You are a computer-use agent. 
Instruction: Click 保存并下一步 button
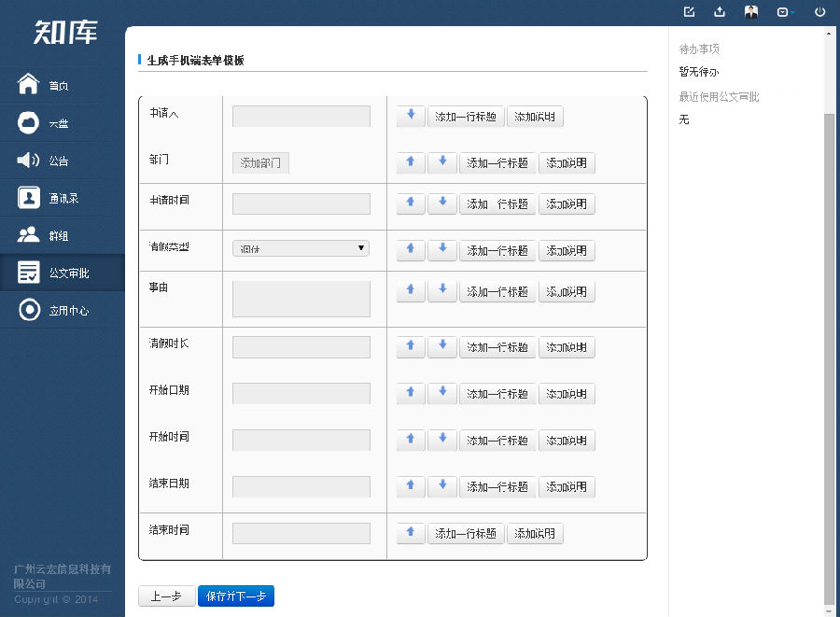pyautogui.click(x=236, y=596)
